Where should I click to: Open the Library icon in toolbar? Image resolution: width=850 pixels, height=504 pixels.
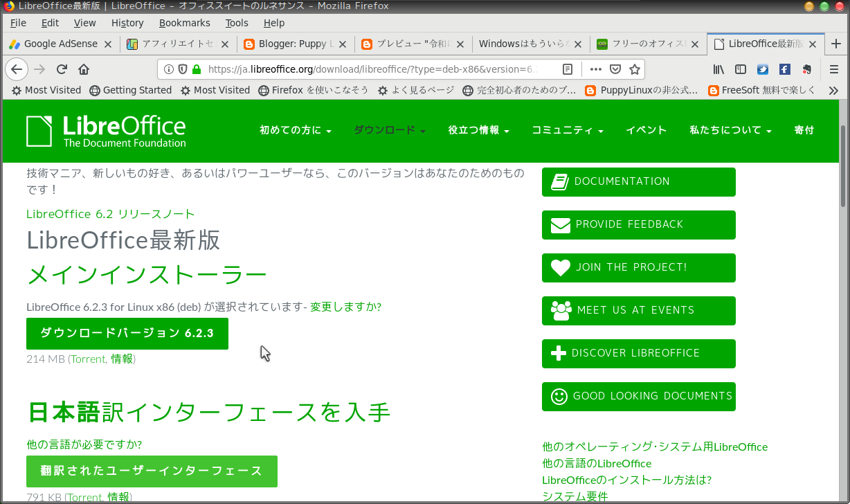718,69
